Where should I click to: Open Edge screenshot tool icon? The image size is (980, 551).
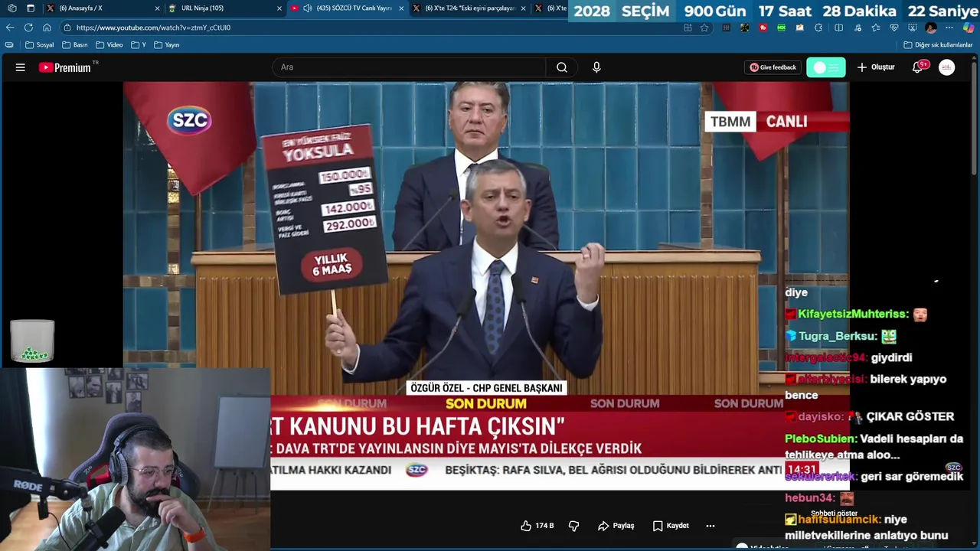[x=912, y=28]
